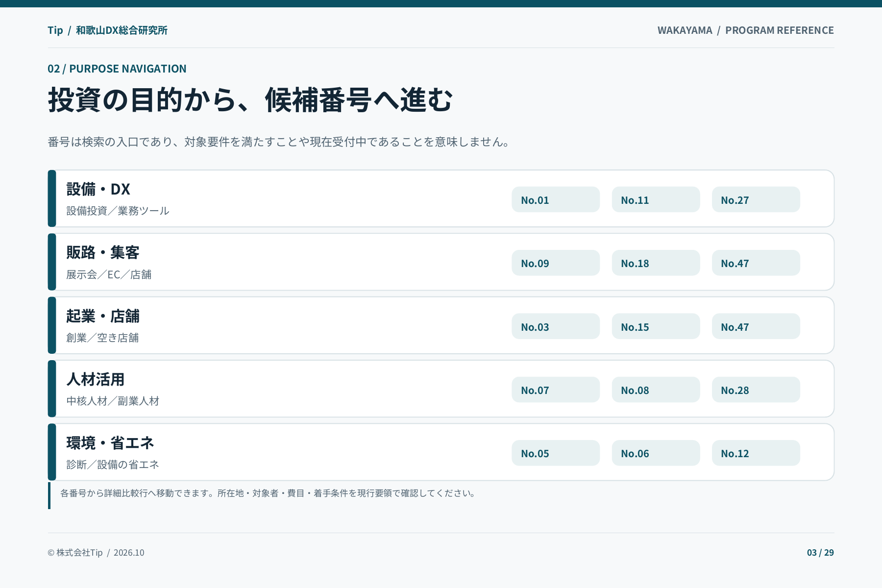Click the subtitle 診断／設備の省エネ
Viewport: 882px width, 588px height.
[x=113, y=465]
